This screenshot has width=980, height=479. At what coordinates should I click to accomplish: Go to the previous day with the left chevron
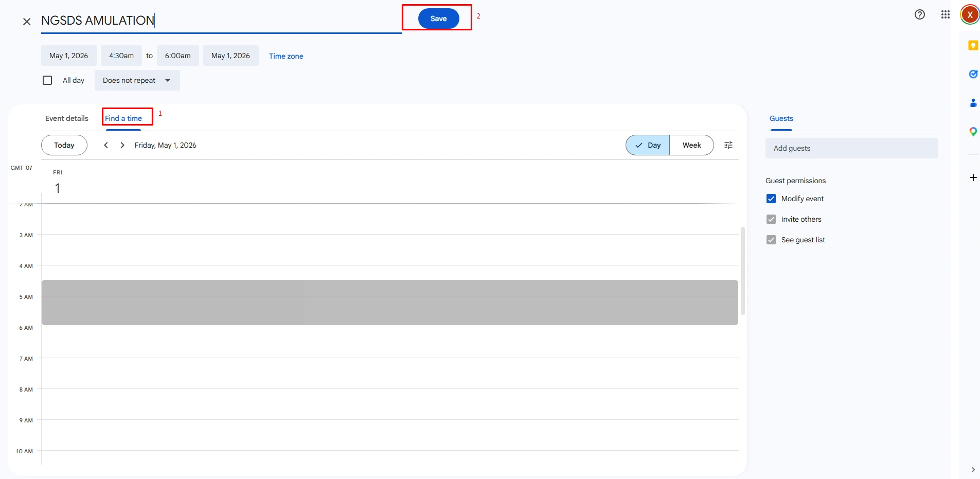coord(106,145)
